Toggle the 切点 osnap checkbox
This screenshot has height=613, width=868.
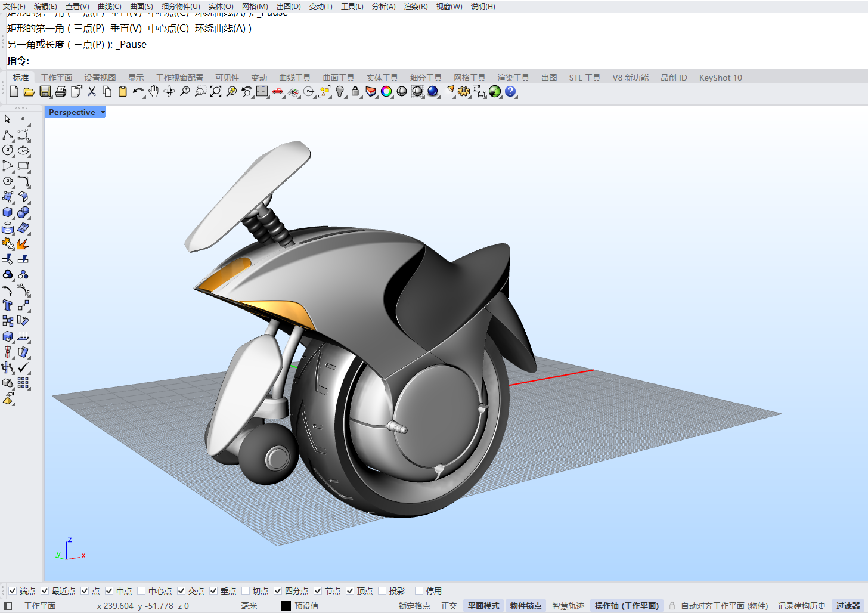246,591
